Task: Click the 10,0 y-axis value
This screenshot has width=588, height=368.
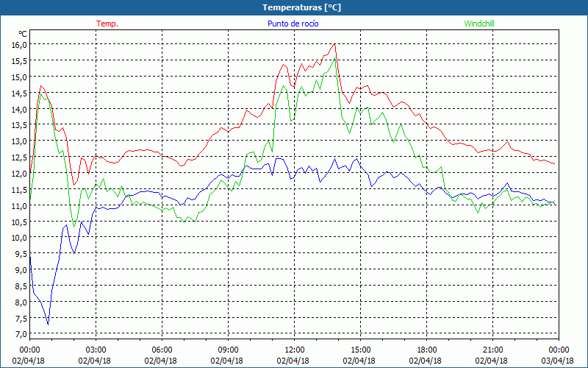Action: (x=19, y=238)
